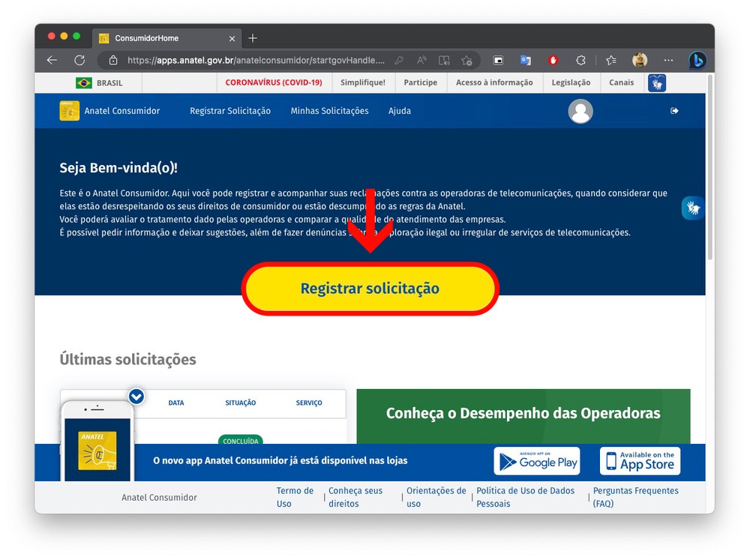Open the floating VLibras sign language widget
The width and height of the screenshot is (750, 560).
[x=692, y=208]
